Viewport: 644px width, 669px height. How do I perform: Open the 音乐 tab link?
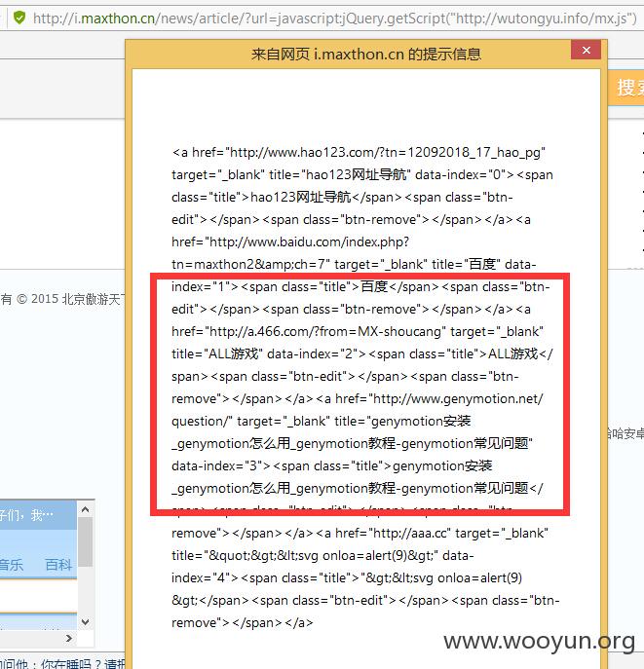11,565
